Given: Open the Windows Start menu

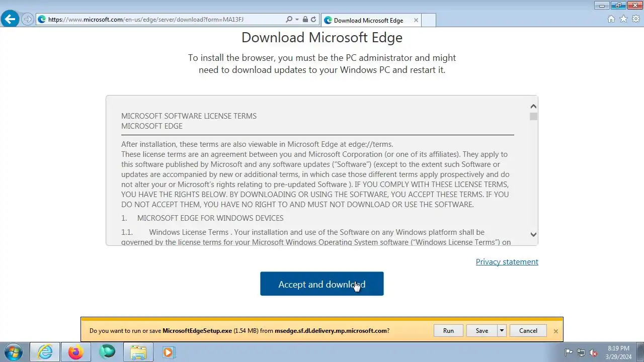Looking at the screenshot, I should (14, 352).
